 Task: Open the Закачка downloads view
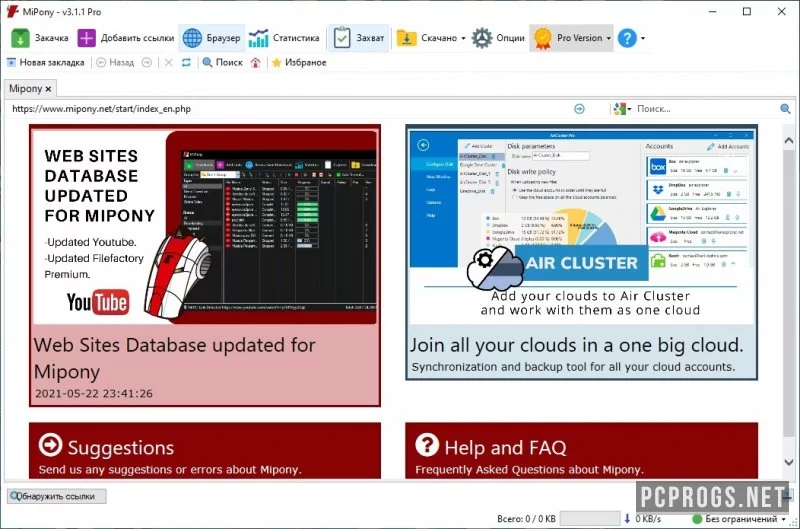[40, 38]
